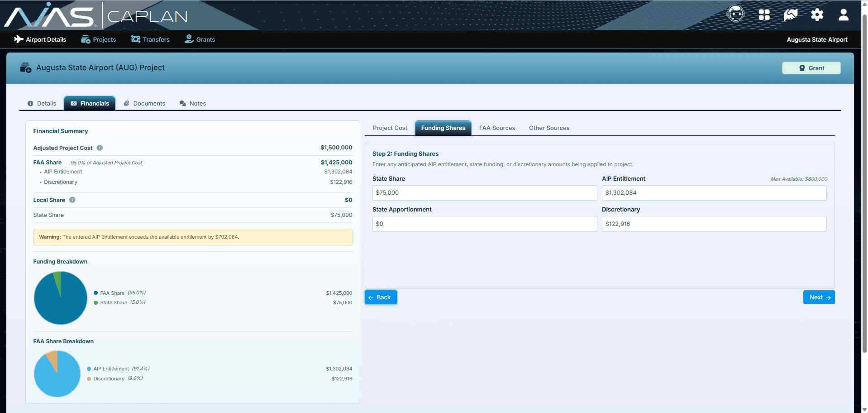Screen dimensions: 868x413
Task: Click the Grant button
Action: 811,67
